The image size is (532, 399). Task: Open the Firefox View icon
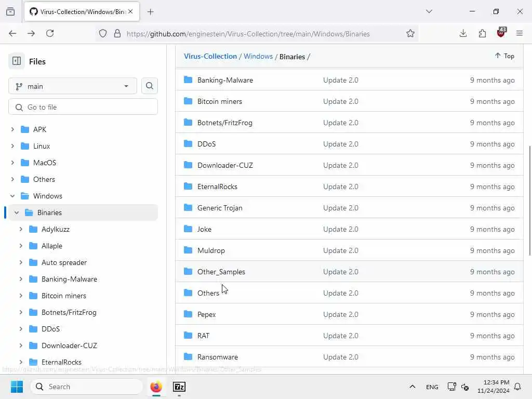tap(10, 11)
